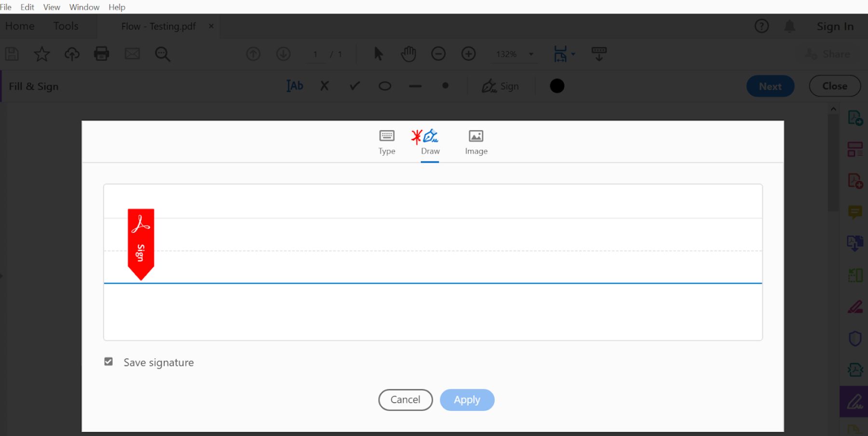Expand the zoom level dropdown
Image resolution: width=868 pixels, height=436 pixels.
pos(531,54)
